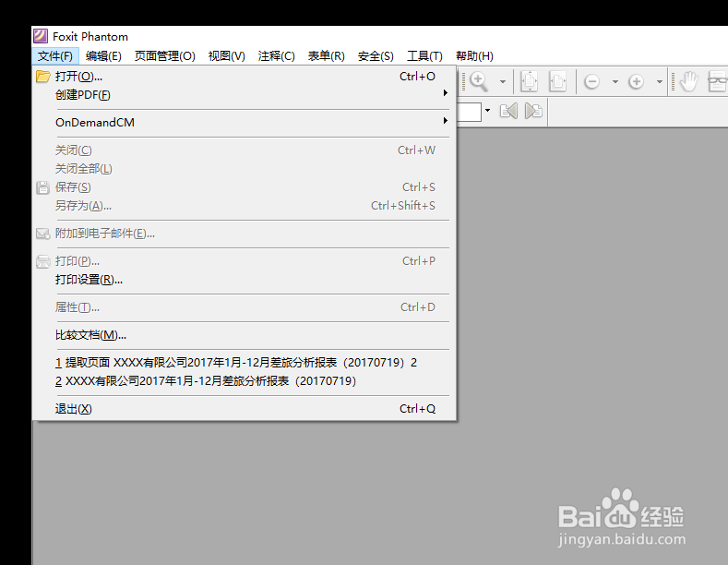The width and height of the screenshot is (728, 565).
Task: Click the Ctrl+O shortcut text
Action: 417,77
